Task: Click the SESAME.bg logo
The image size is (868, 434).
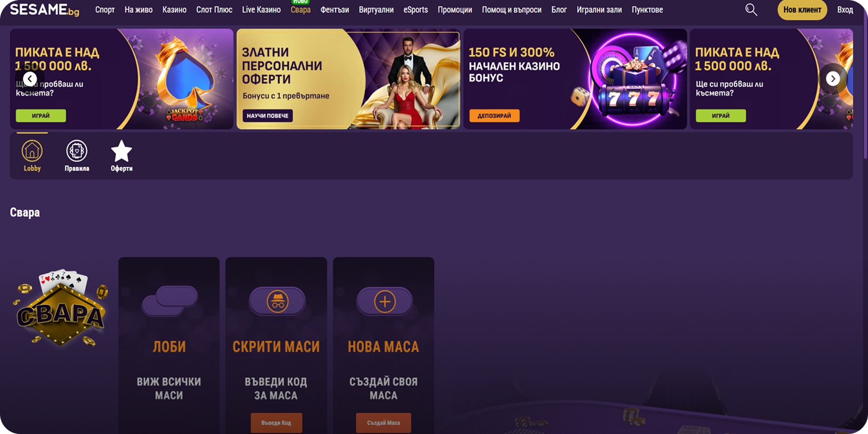Action: pyautogui.click(x=44, y=10)
